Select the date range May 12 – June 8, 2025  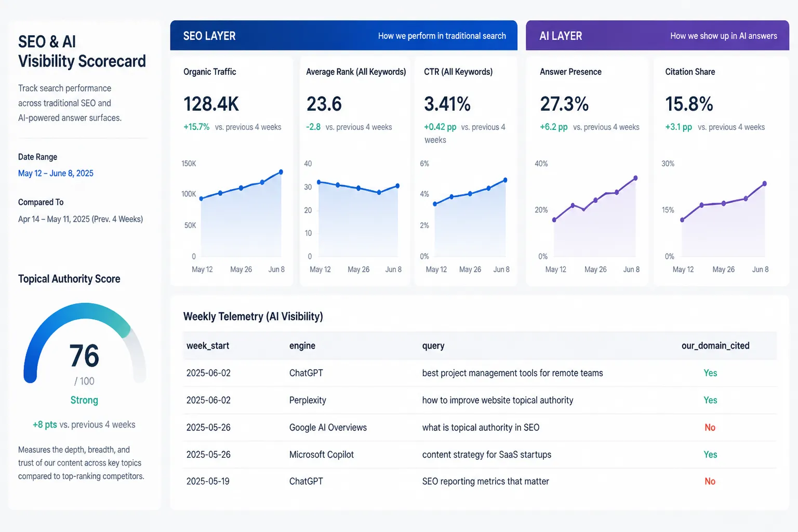pyautogui.click(x=56, y=174)
